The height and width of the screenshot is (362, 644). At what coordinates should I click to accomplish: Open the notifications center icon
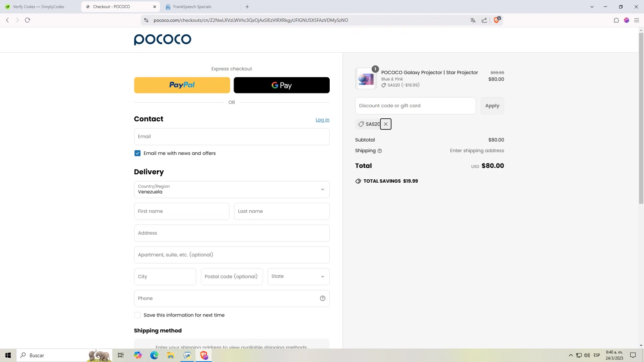[x=633, y=355]
